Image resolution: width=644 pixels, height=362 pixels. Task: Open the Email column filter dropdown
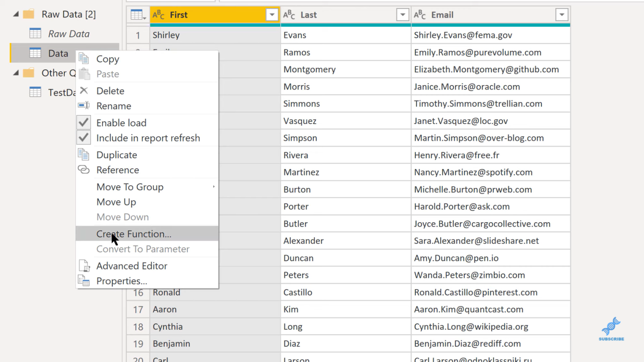[x=562, y=15]
